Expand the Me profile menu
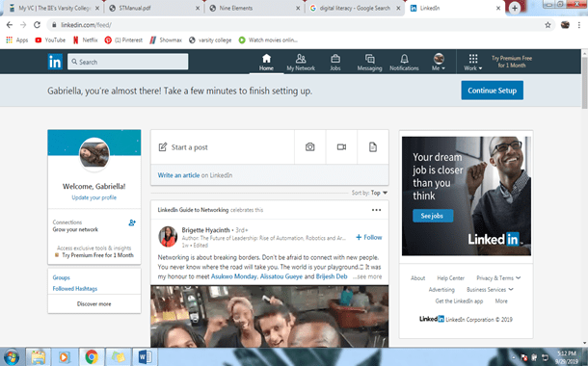 [x=439, y=62]
